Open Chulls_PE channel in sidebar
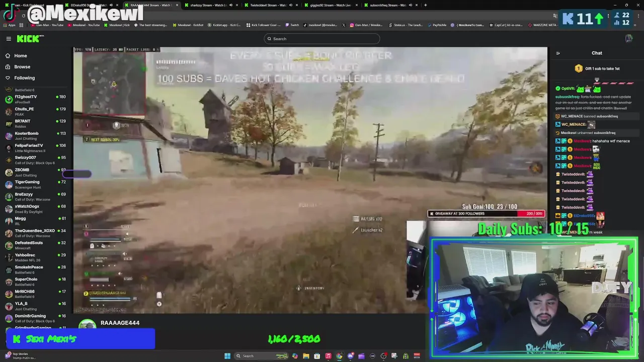The height and width of the screenshot is (362, 644). (x=36, y=111)
